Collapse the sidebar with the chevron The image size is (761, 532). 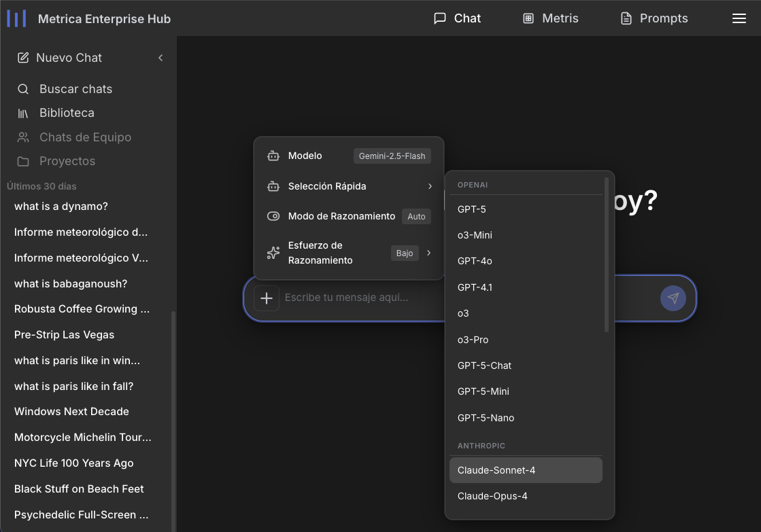tap(160, 58)
